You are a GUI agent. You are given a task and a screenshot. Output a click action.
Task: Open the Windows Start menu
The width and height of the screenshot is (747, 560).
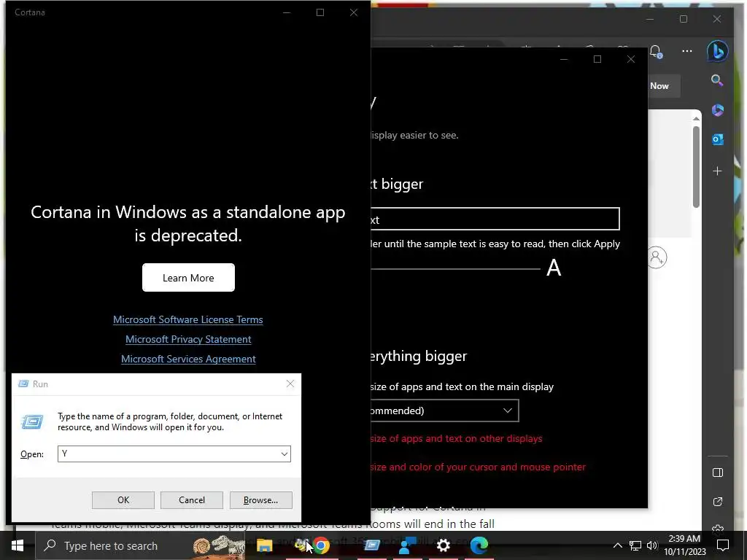tap(18, 545)
